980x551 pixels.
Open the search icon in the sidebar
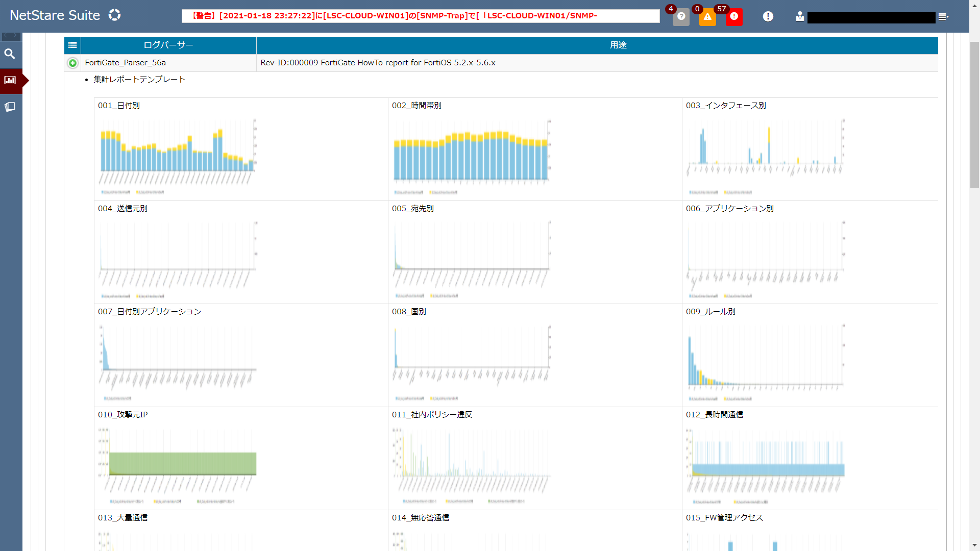10,54
